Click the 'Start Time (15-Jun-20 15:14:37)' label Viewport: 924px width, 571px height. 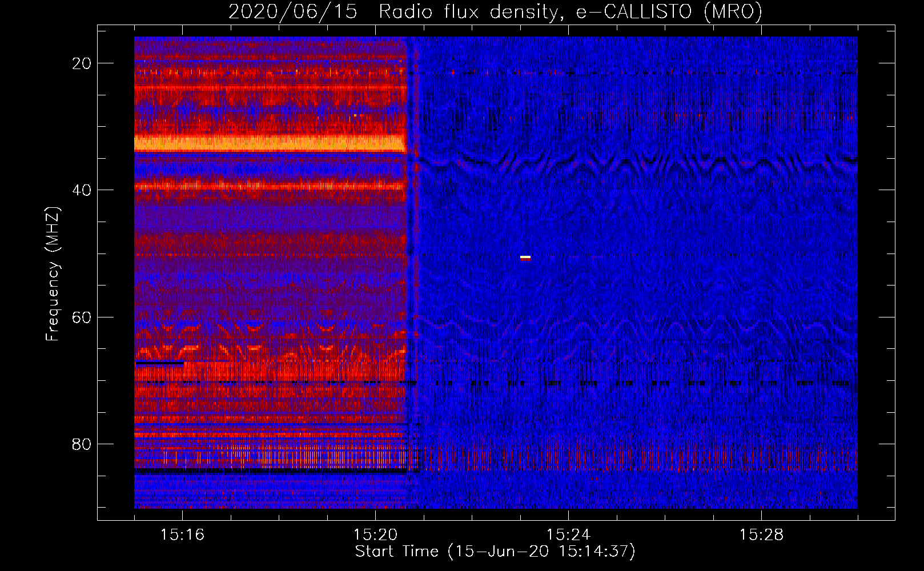click(495, 552)
